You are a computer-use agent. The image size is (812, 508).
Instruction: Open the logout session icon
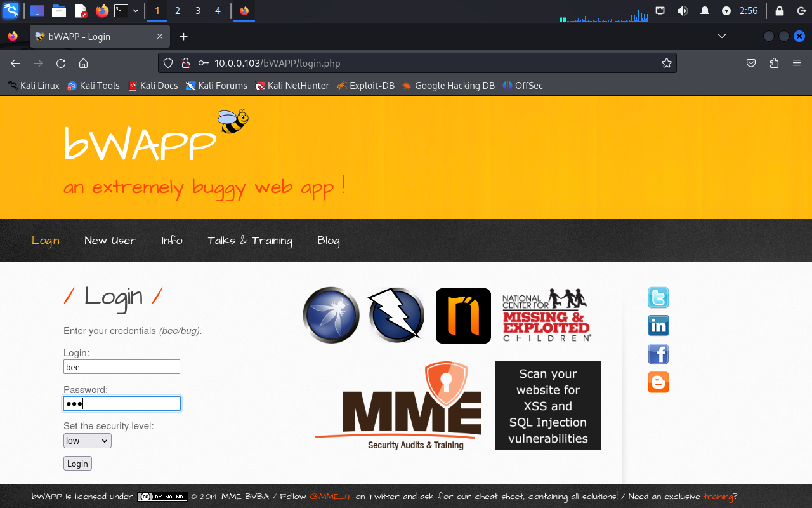[x=801, y=11]
